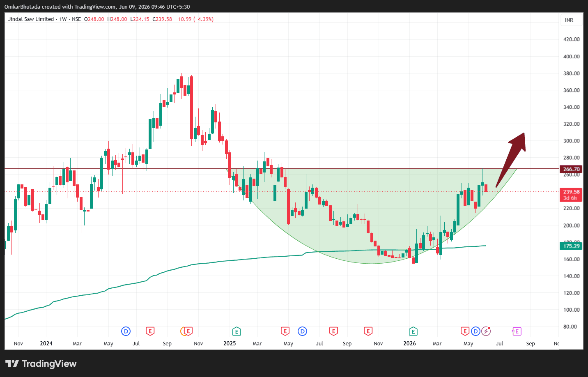Viewport: 588px width, 377px height.
Task: Select the 266.70 horizontal line price label
Action: (x=571, y=169)
